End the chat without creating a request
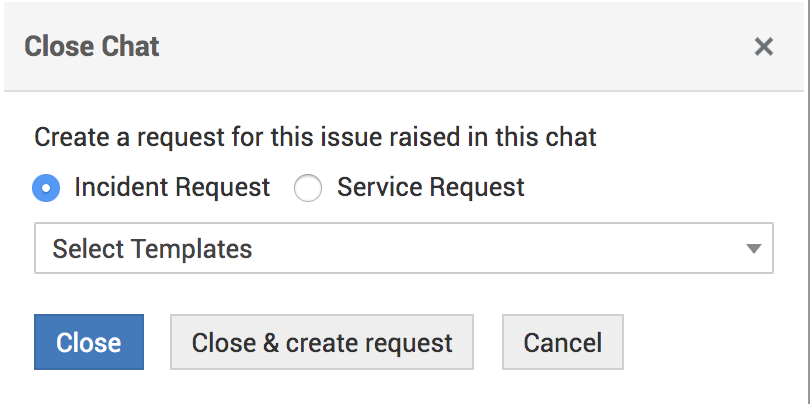 tap(89, 343)
